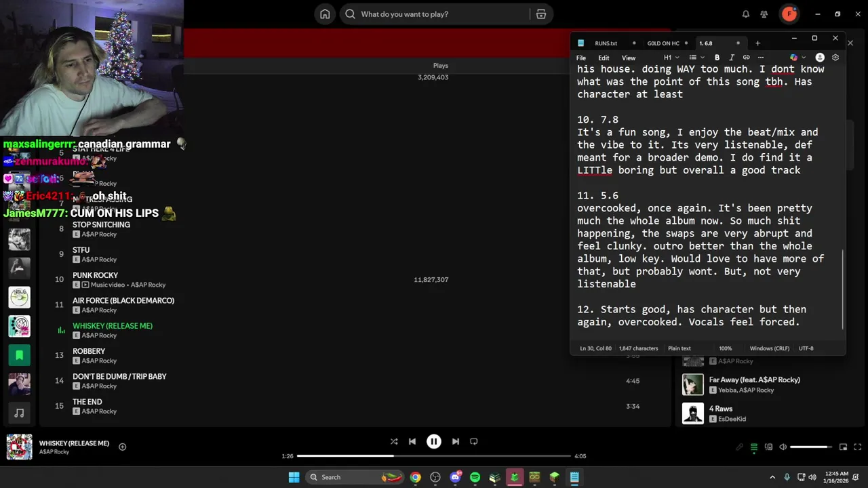Open A$AP Rocky link in now playing bar
Screen dimensions: 868x488
[x=54, y=452]
